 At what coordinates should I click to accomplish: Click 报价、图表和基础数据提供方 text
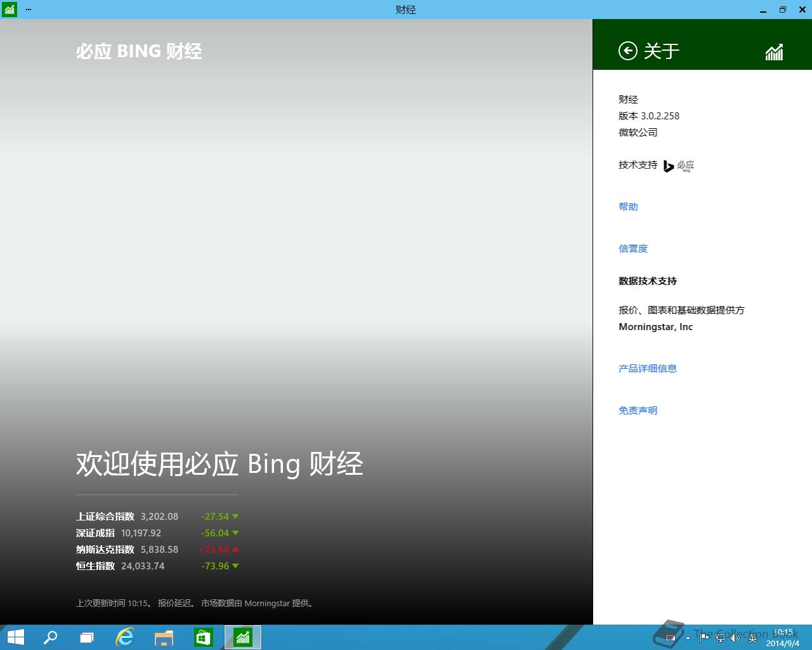point(681,310)
